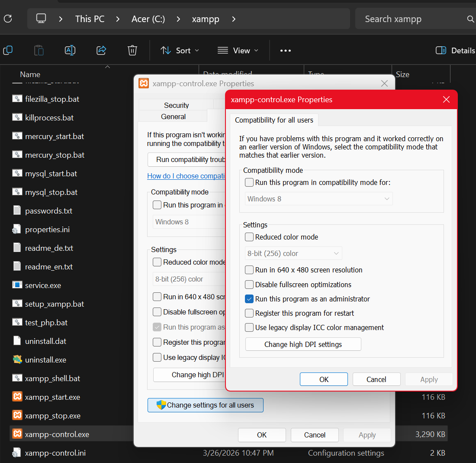The width and height of the screenshot is (476, 463).
Task: Expand chevron after xampp breadcrumb
Action: coord(234,19)
